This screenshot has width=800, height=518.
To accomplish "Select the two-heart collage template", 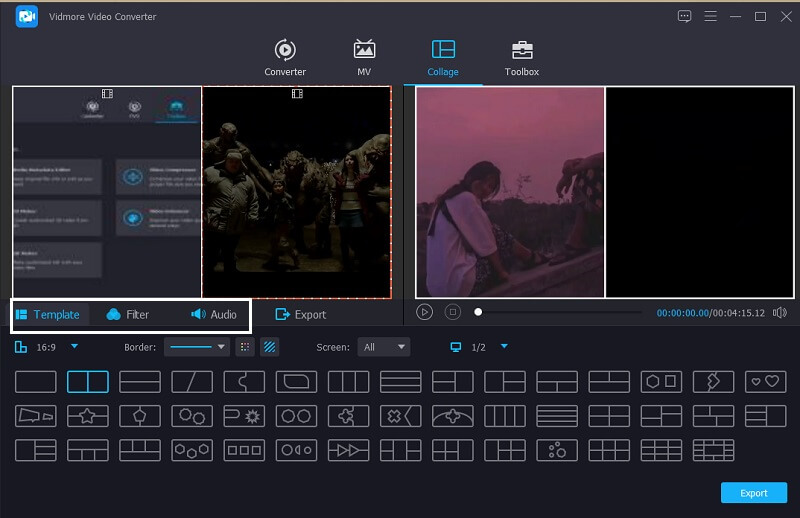I will pyautogui.click(x=765, y=381).
